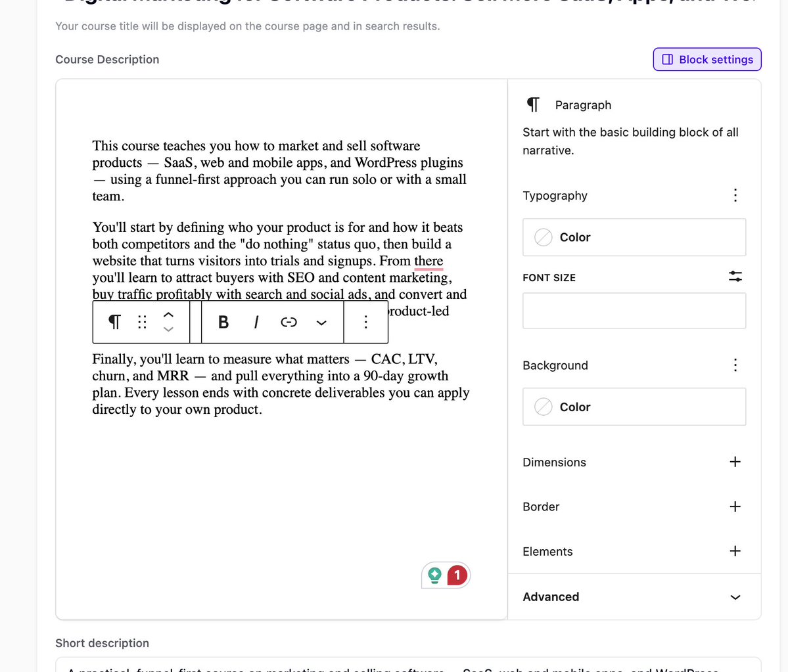Click the course title help text line
The height and width of the screenshot is (672, 788).
[248, 26]
